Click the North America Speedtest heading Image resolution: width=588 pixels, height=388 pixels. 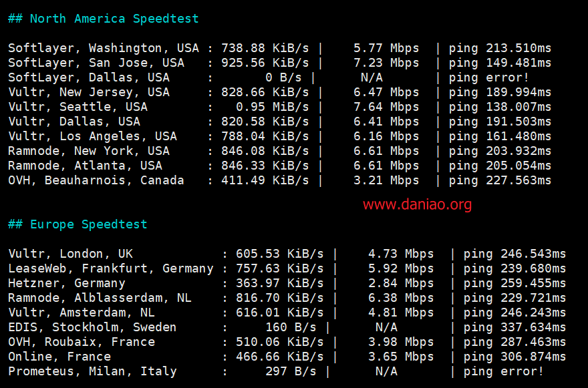103,19
